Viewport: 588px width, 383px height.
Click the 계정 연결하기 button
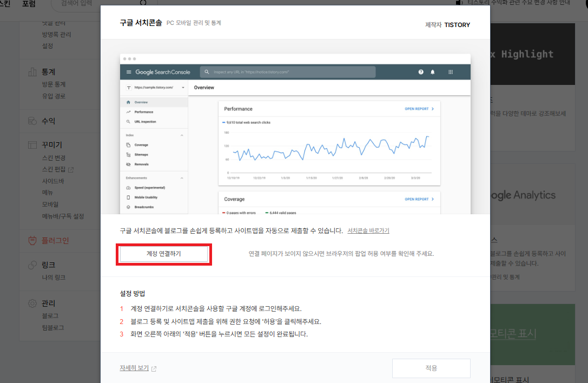(164, 254)
